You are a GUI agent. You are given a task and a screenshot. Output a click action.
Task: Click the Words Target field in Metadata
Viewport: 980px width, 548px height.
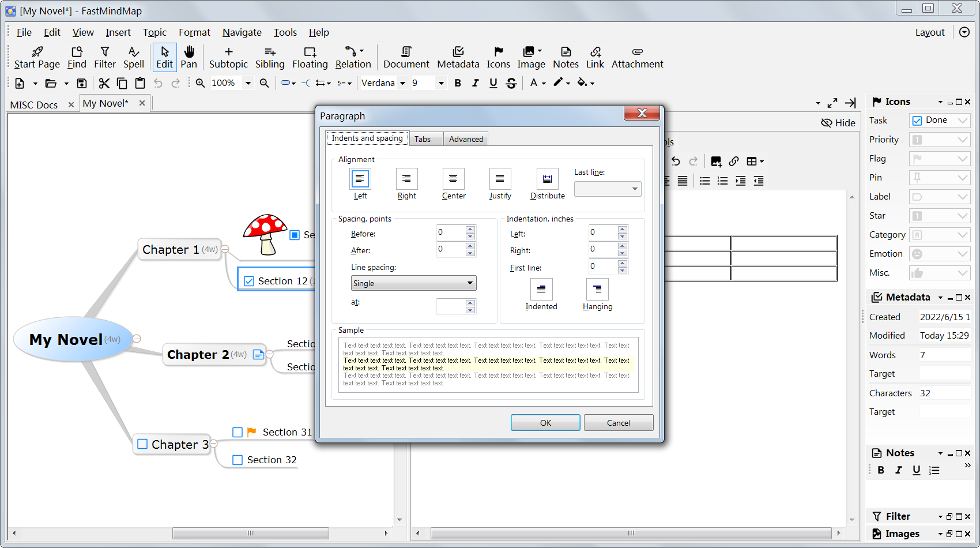(944, 373)
